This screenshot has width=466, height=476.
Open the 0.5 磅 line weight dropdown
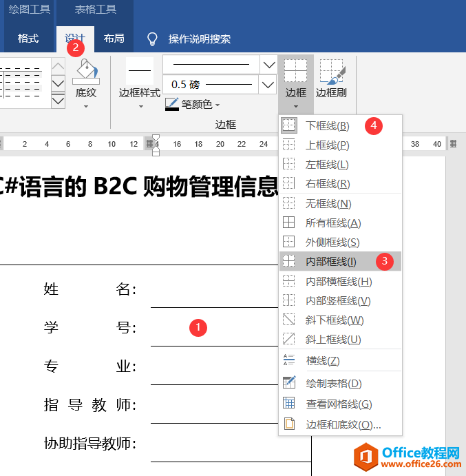click(268, 85)
